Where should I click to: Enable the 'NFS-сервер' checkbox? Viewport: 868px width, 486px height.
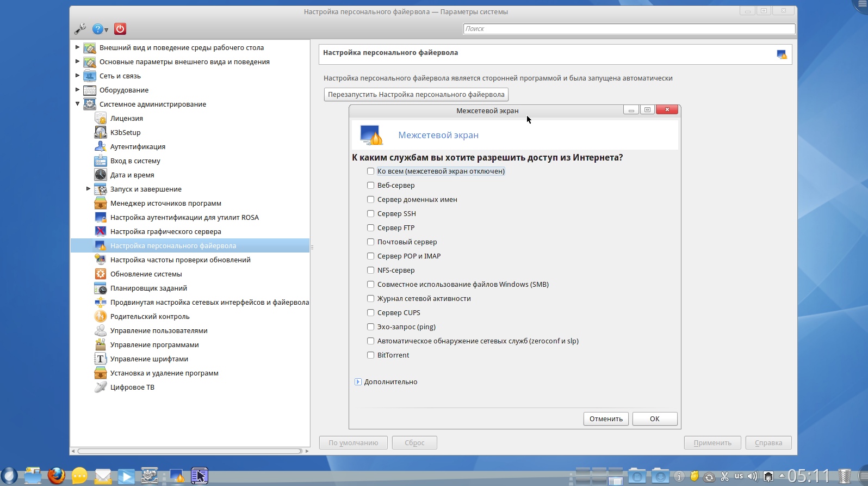[x=370, y=270]
